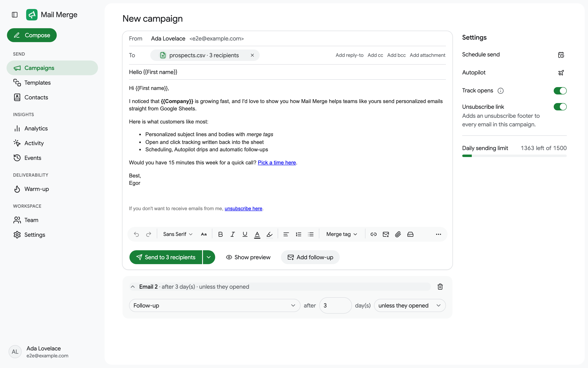The height and width of the screenshot is (368, 588).
Task: Attach a file with paperclip icon
Action: point(398,234)
